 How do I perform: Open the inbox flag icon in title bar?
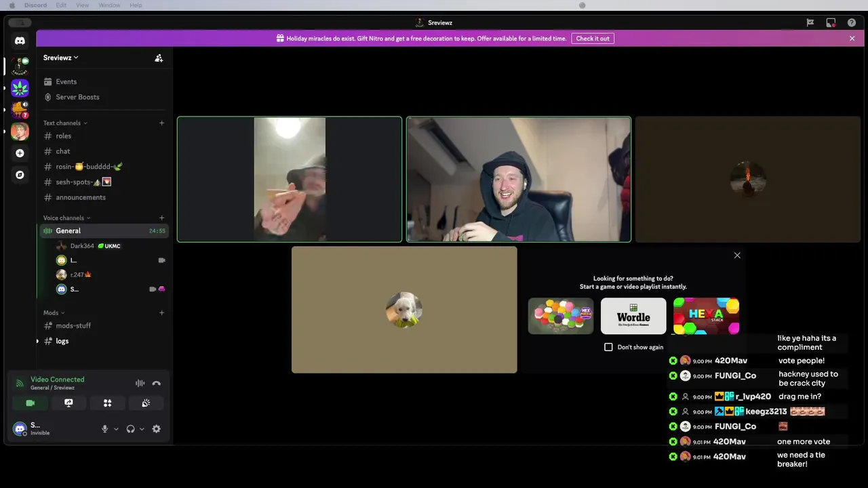tap(810, 22)
